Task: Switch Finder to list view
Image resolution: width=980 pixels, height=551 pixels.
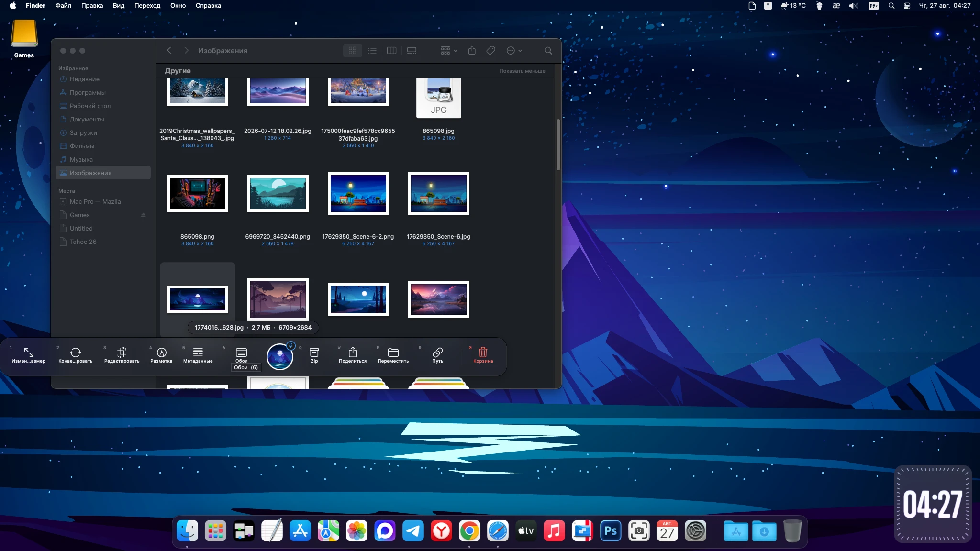Action: tap(372, 51)
